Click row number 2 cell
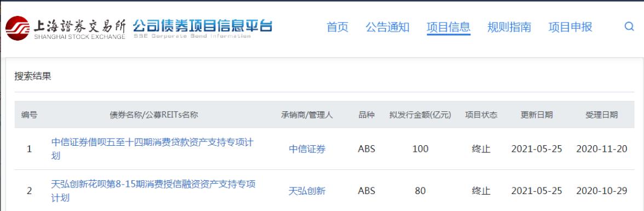This screenshot has height=211, width=644. (29, 191)
